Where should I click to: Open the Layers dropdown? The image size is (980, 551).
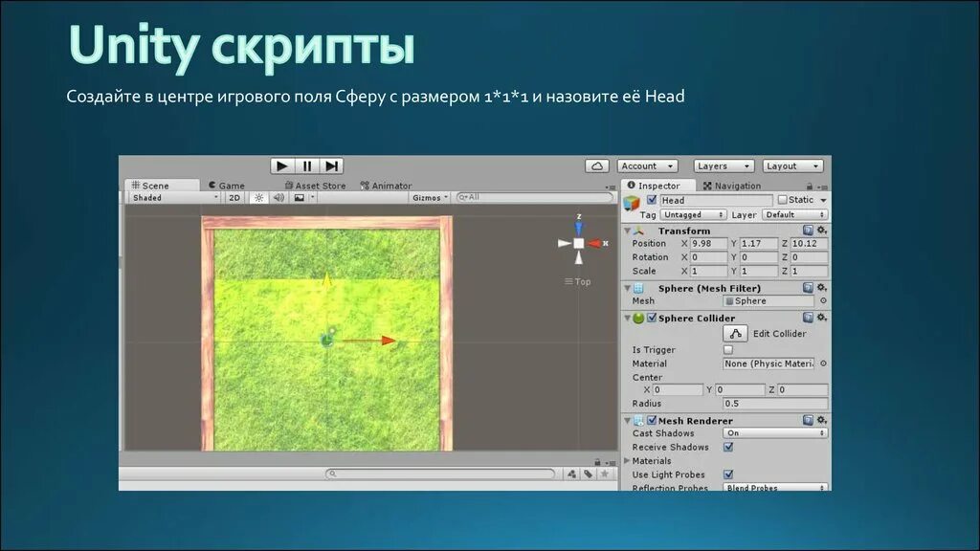pyautogui.click(x=724, y=166)
